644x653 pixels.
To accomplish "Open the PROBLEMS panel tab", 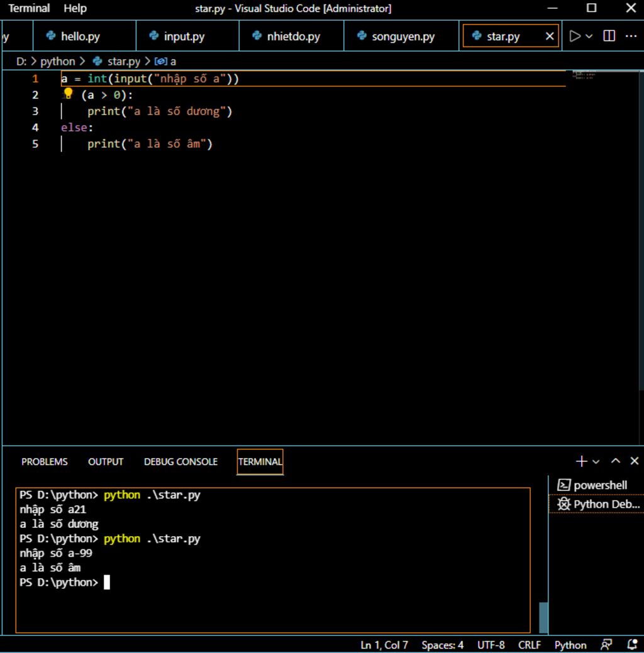I will click(44, 462).
